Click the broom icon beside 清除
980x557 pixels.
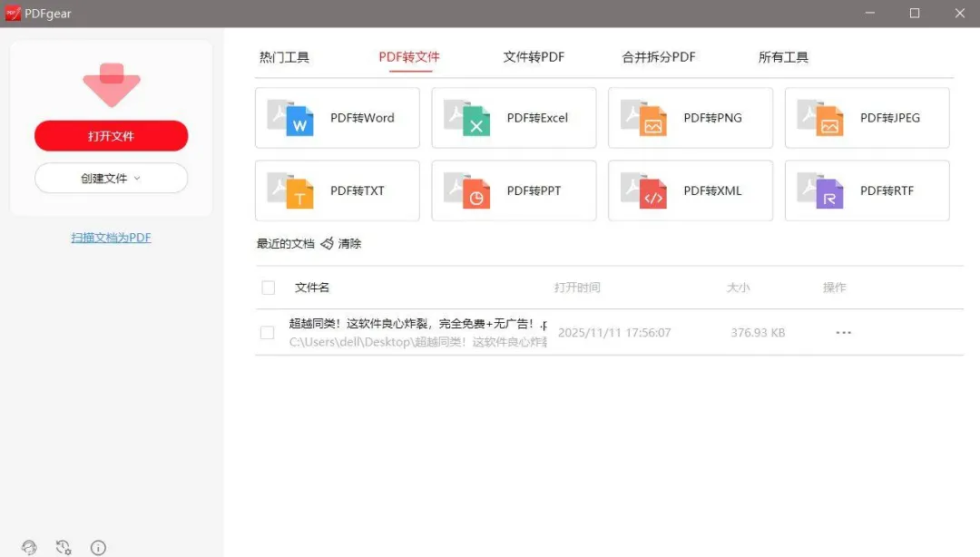[327, 243]
